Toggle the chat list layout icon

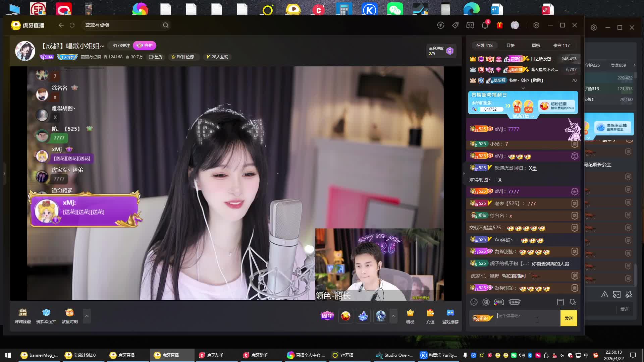560,302
